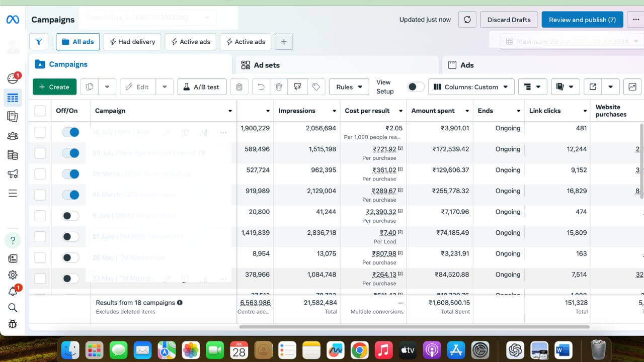Open Audiences icon in left sidebar

click(13, 136)
